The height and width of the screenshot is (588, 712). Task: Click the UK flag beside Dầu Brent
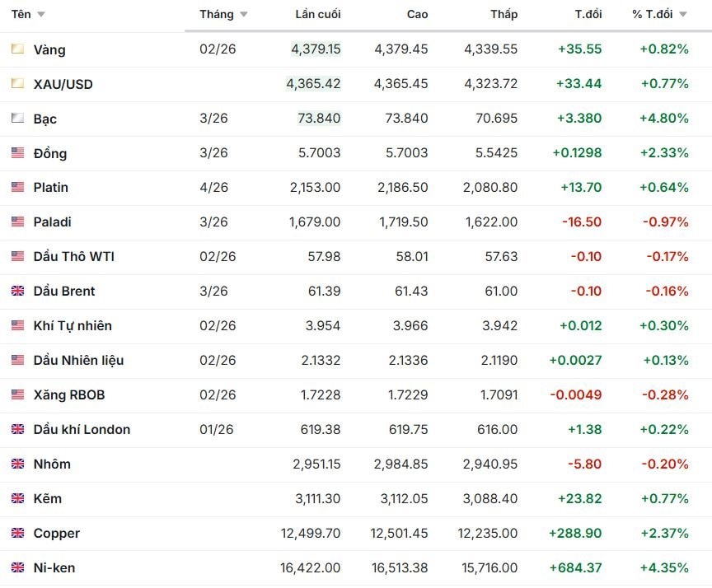17,291
